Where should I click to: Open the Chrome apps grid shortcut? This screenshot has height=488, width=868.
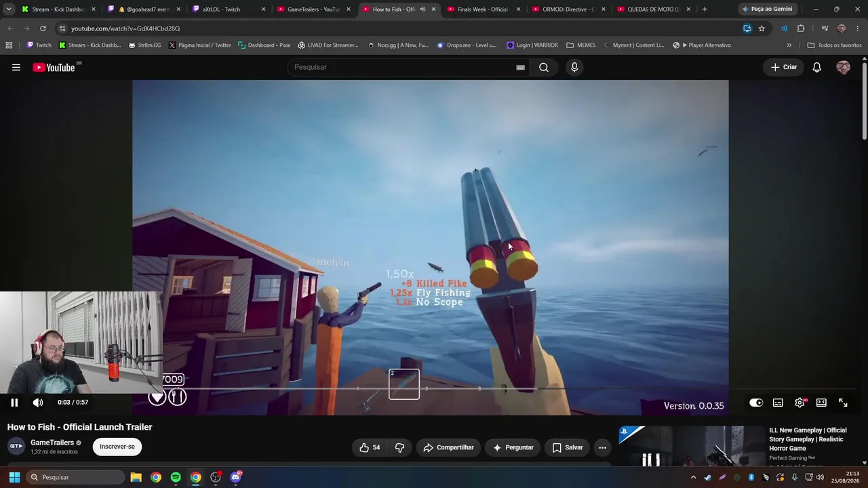click(9, 45)
